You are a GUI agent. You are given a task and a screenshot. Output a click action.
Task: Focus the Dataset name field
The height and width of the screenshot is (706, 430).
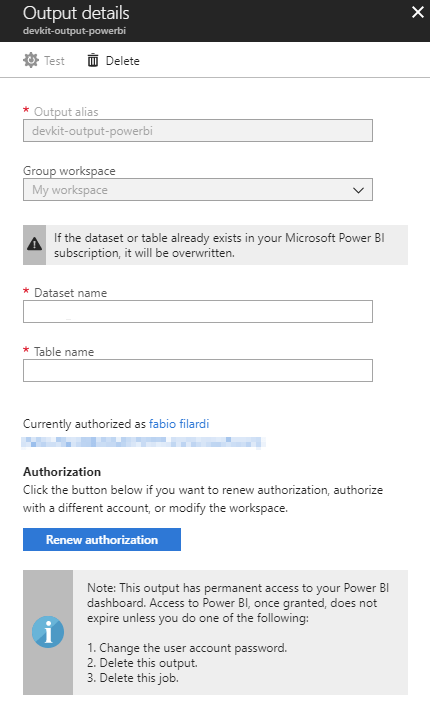pyautogui.click(x=198, y=312)
